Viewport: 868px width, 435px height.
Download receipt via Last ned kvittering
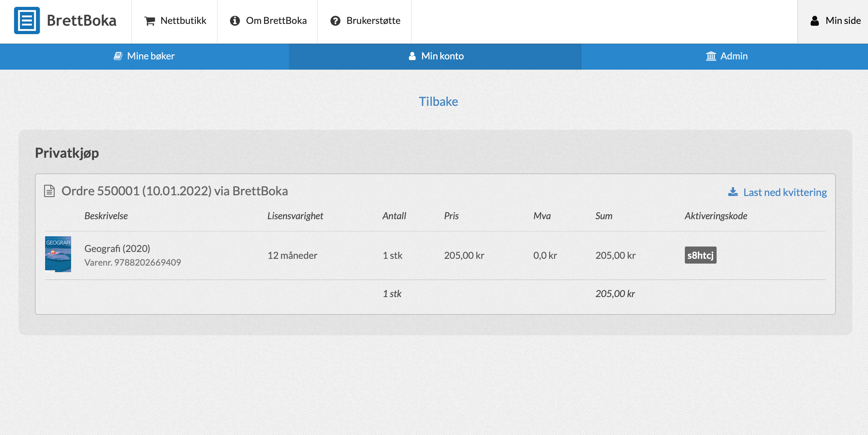click(785, 192)
